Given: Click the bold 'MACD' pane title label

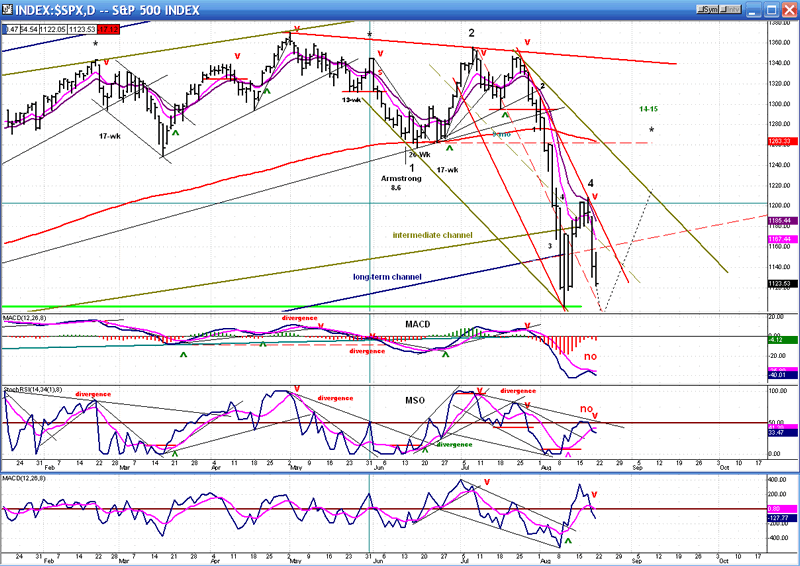Looking at the screenshot, I should point(417,324).
